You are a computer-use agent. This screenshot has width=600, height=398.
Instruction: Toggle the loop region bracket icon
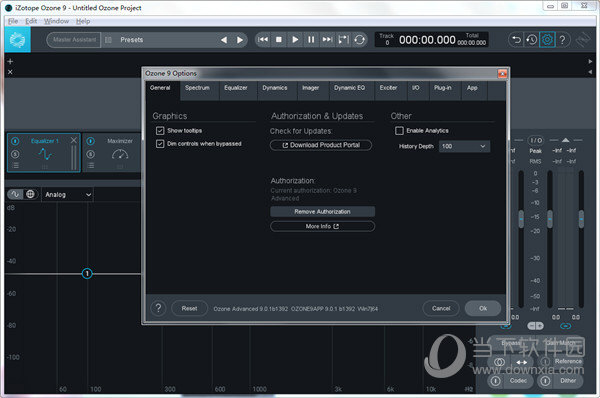pos(344,39)
